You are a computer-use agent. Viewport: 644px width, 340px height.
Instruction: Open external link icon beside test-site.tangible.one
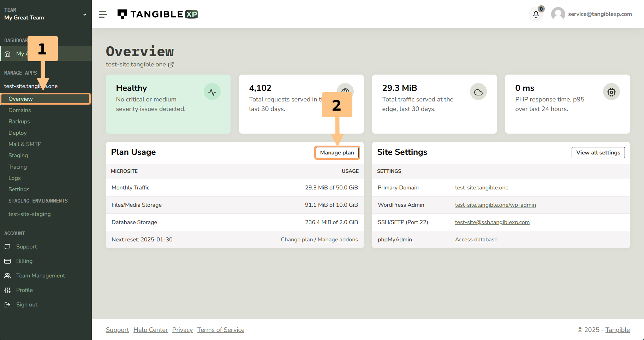tap(171, 65)
